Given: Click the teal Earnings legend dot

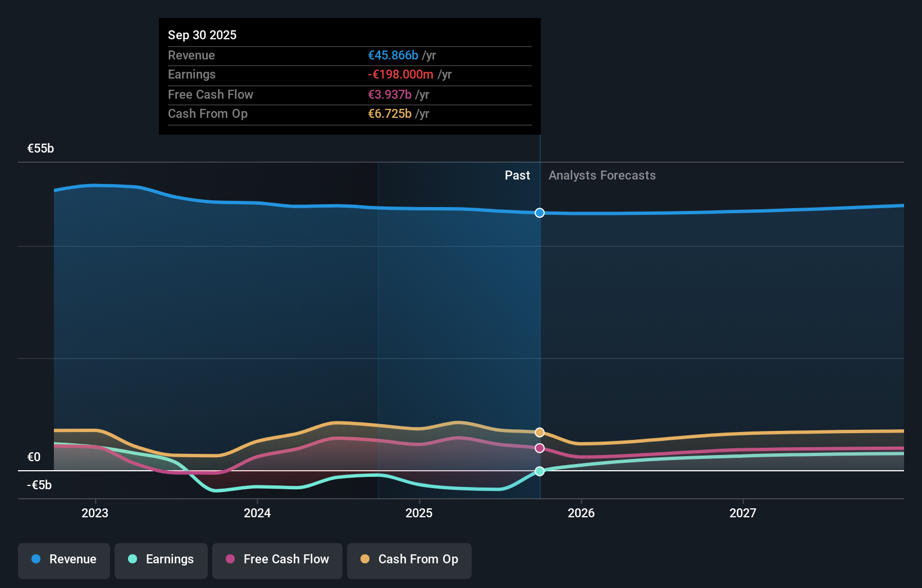Looking at the screenshot, I should coord(131,559).
